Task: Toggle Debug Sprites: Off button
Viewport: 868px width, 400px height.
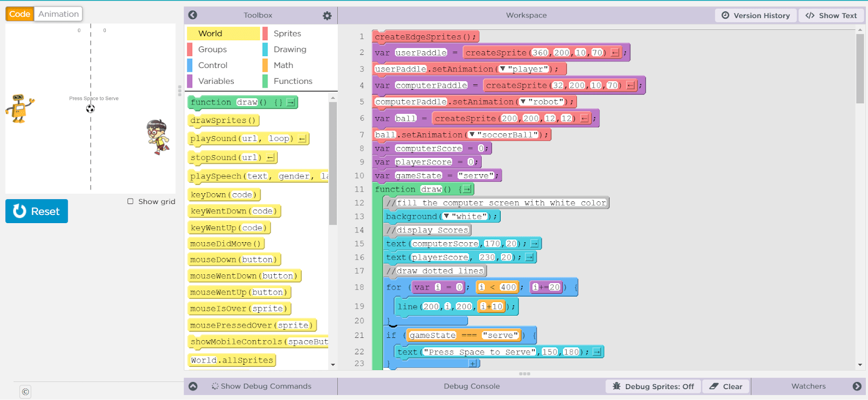Action: click(653, 386)
